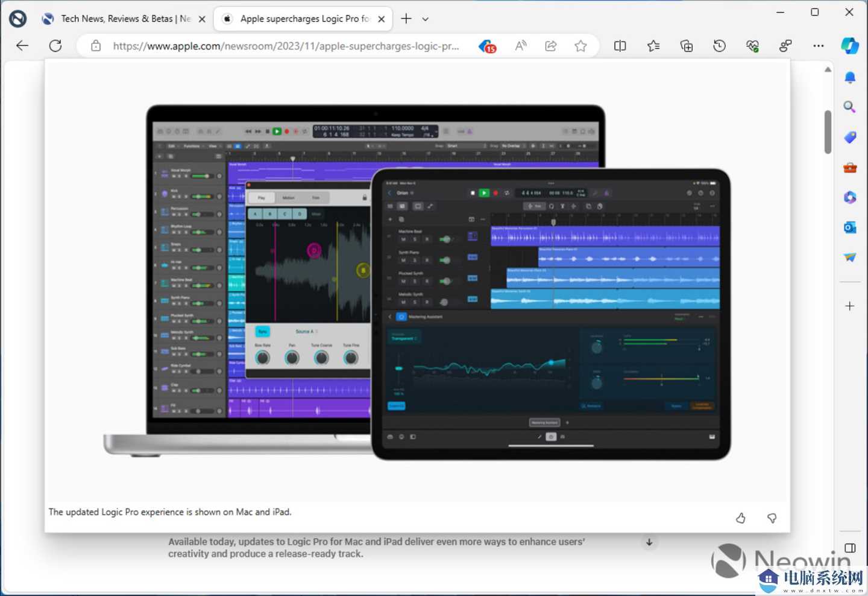Close the Apple supercharges Logic Pro tab
Viewport: 868px width, 596px height.
pos(382,19)
